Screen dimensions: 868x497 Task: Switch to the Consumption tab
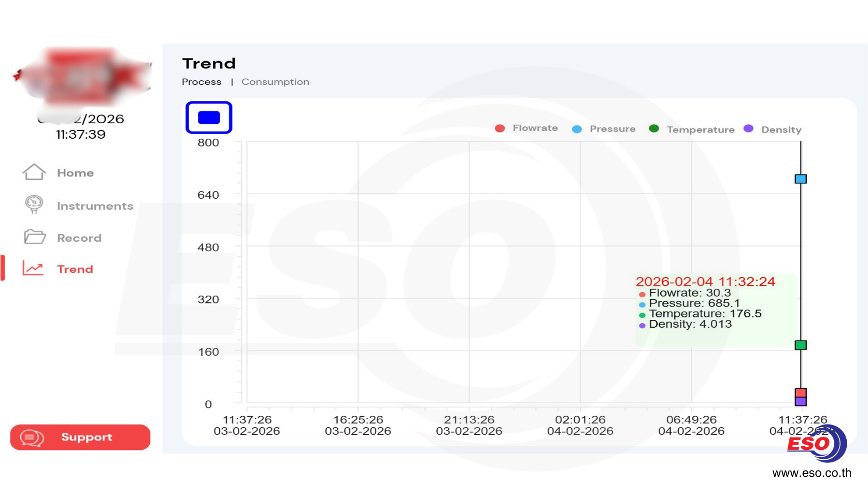point(275,82)
